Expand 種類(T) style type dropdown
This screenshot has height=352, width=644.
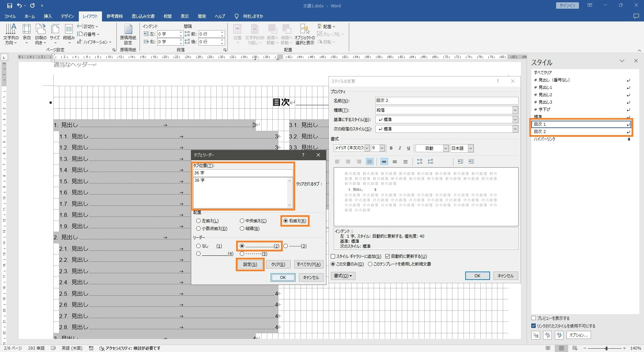[x=515, y=110]
